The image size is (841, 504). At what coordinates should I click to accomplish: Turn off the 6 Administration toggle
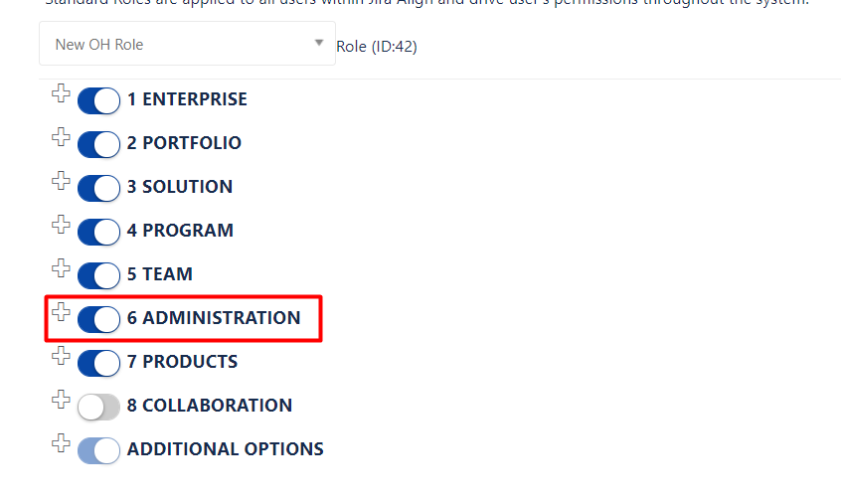(98, 319)
